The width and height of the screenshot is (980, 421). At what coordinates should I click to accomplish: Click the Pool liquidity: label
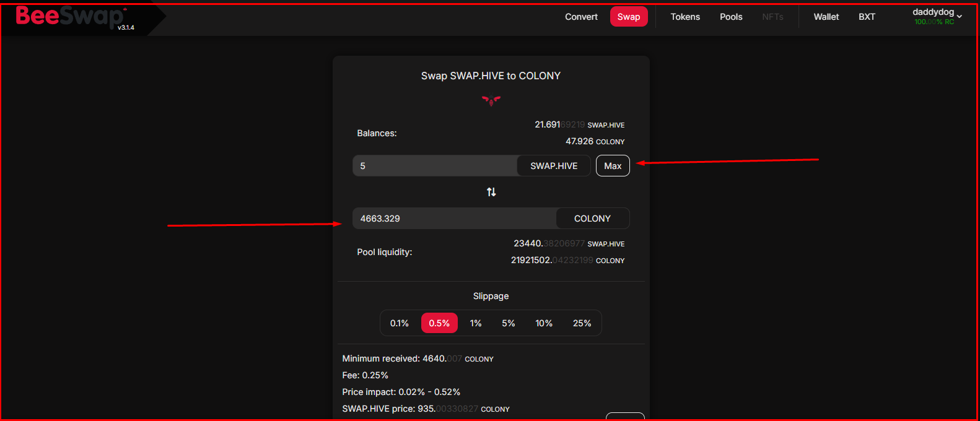pos(385,252)
